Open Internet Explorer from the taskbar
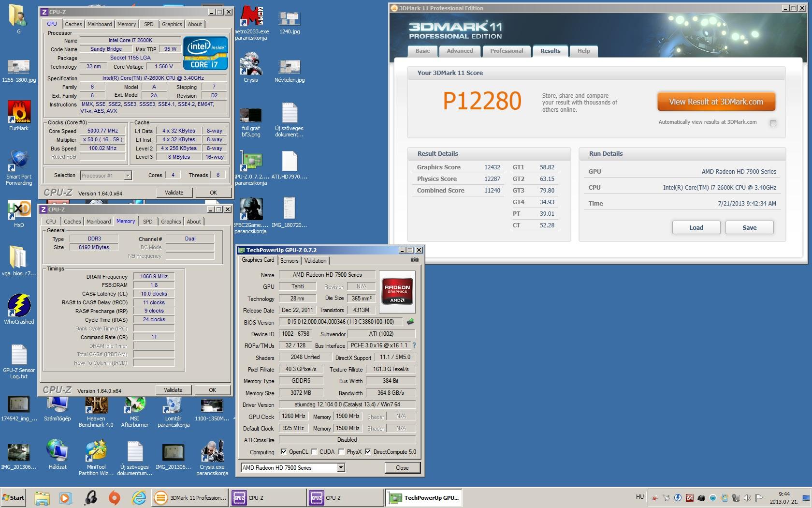 [x=139, y=497]
